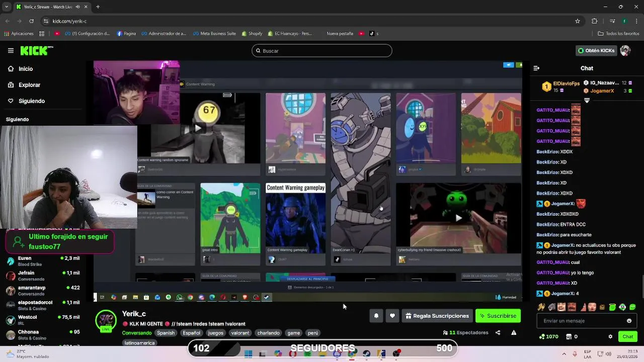Close the Yerik_c Stream tab

tap(85, 7)
